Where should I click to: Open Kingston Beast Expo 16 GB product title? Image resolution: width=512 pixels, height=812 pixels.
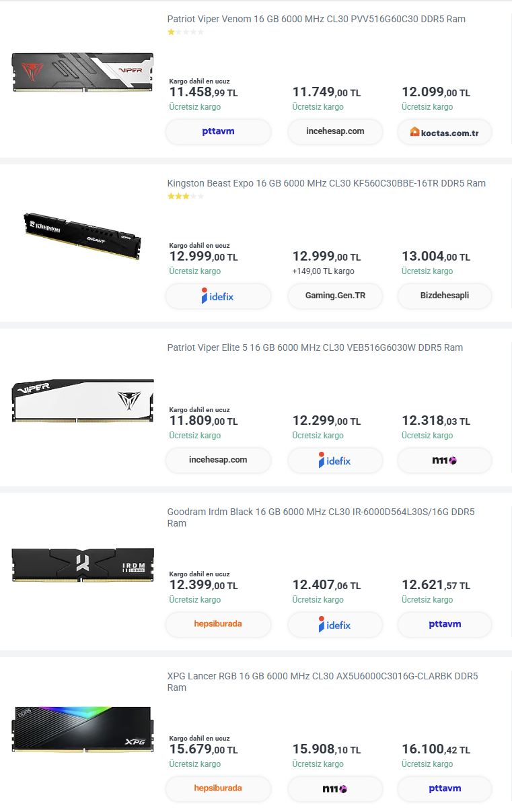(x=326, y=183)
